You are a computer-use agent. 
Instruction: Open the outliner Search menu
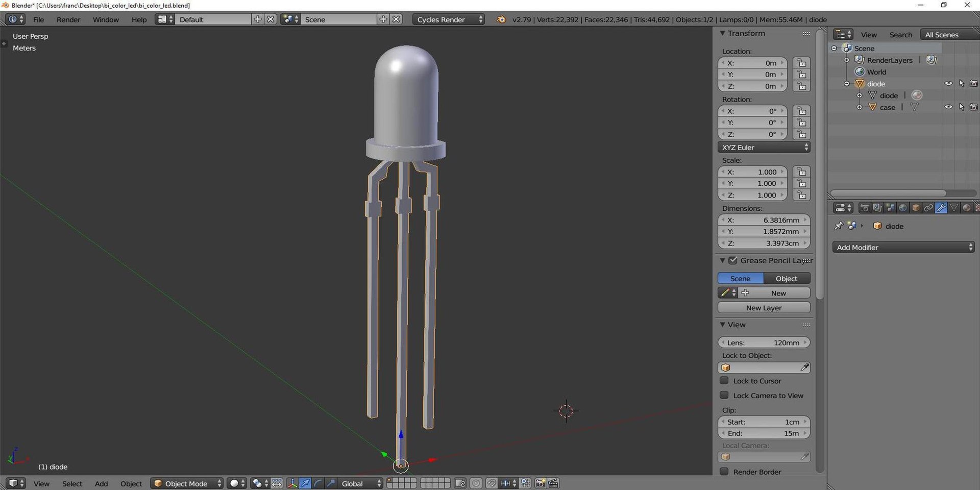pyautogui.click(x=900, y=35)
